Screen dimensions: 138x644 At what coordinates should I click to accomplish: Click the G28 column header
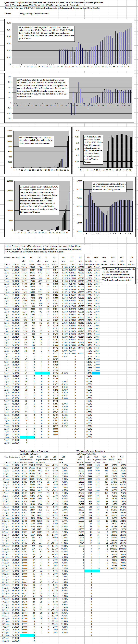pos(131,257)
